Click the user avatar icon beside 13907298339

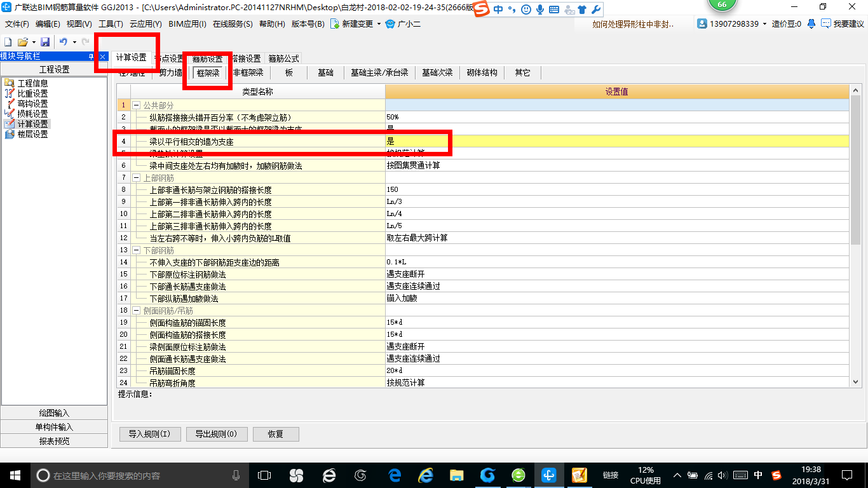pos(702,24)
